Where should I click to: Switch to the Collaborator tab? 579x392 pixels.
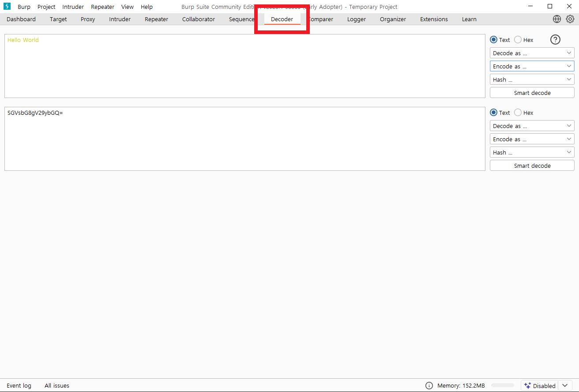199,19
